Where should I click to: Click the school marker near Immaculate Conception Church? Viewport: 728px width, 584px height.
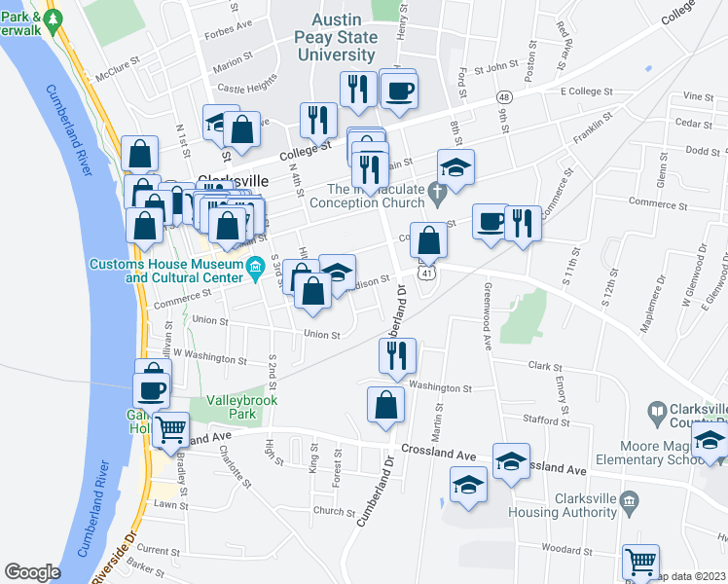[x=455, y=169]
